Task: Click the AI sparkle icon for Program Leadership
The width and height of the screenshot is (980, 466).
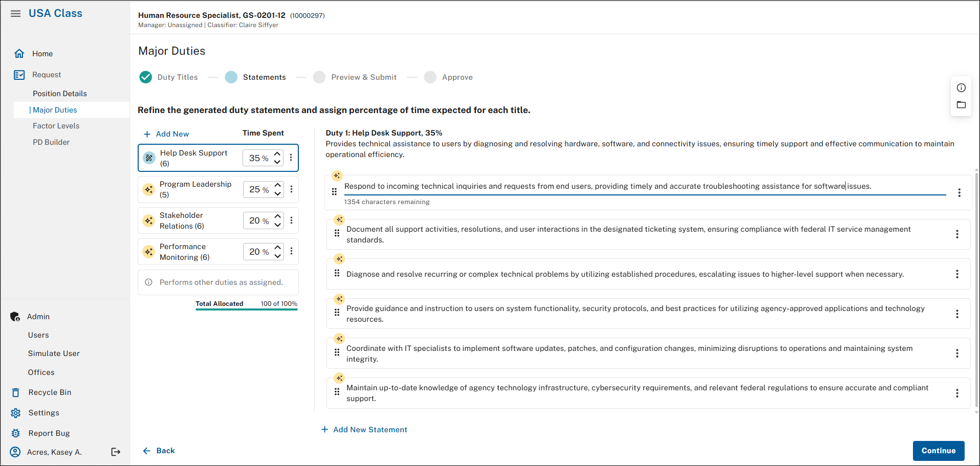Action: pyautogui.click(x=149, y=189)
